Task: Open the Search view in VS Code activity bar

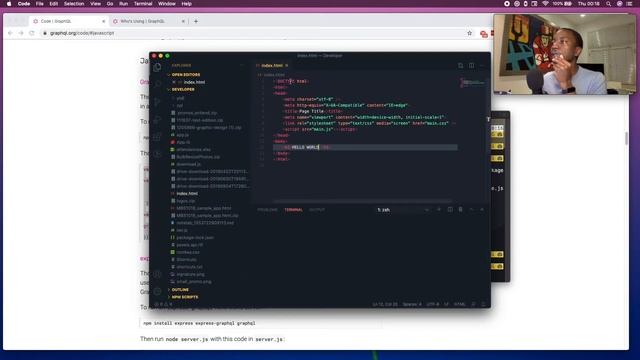Action: pos(157,84)
